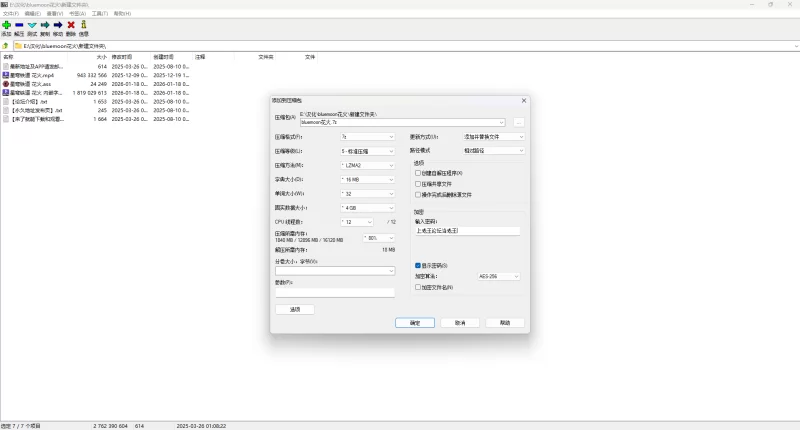Image resolution: width=800 pixels, height=430 pixels.
Task: Close the Add to Archive dialog
Action: [x=523, y=100]
